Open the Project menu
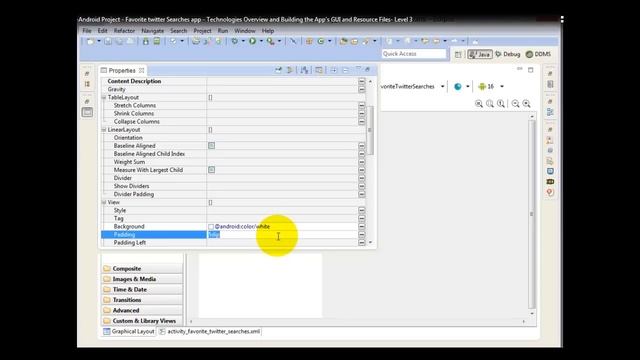 click(x=202, y=31)
